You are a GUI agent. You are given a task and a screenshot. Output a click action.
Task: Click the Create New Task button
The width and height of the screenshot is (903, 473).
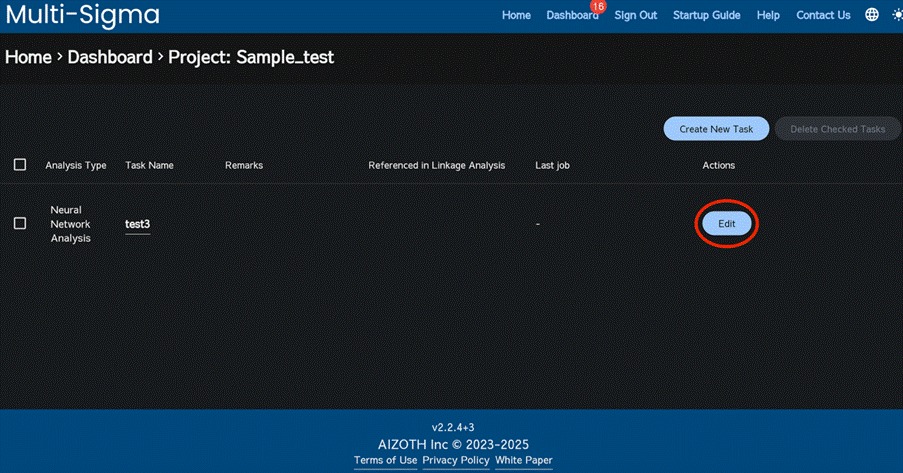716,129
